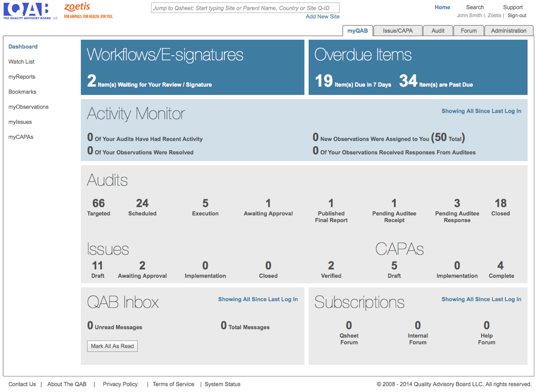The width and height of the screenshot is (536, 392).
Task: Change QAB Inbox Showing All Since Last Log In filter
Action: click(x=258, y=299)
